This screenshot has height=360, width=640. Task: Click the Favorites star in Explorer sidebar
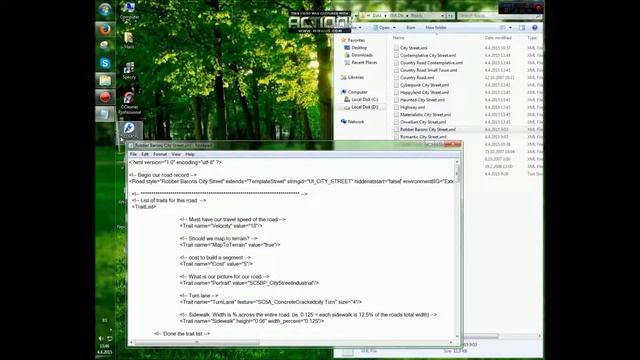click(x=343, y=40)
